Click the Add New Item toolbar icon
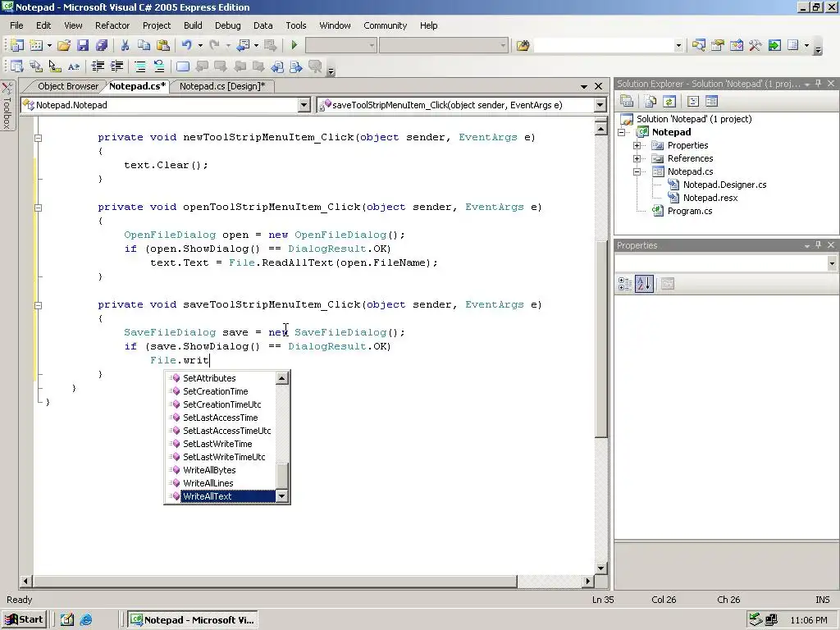 pyautogui.click(x=36, y=46)
